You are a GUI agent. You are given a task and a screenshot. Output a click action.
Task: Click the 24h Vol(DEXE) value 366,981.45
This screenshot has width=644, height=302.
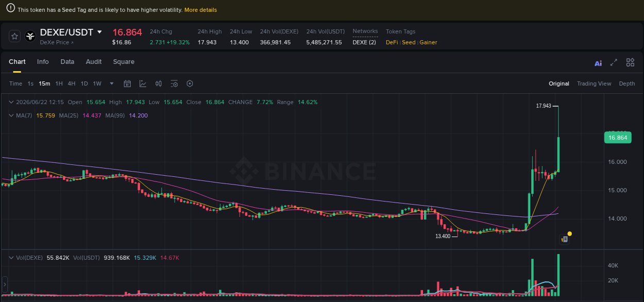coord(276,42)
